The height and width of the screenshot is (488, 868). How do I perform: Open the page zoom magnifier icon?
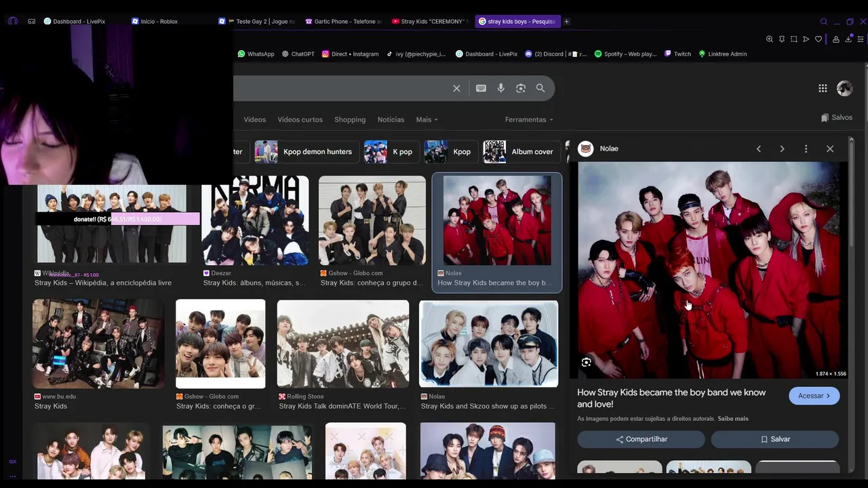770,39
